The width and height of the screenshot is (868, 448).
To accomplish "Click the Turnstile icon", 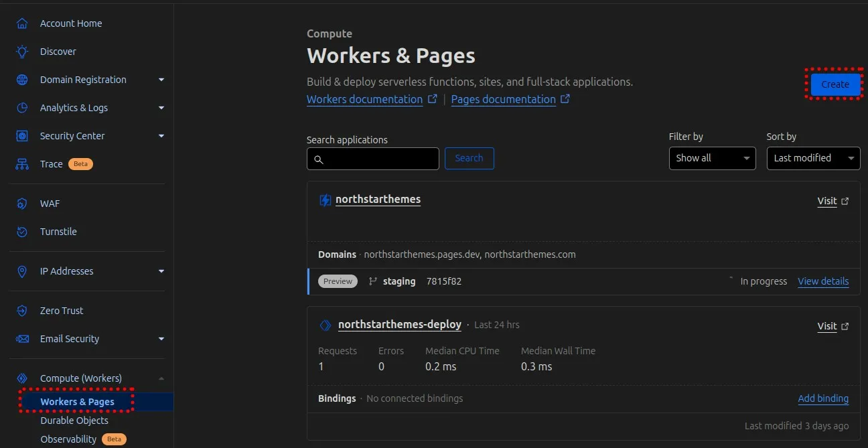I will [x=22, y=232].
